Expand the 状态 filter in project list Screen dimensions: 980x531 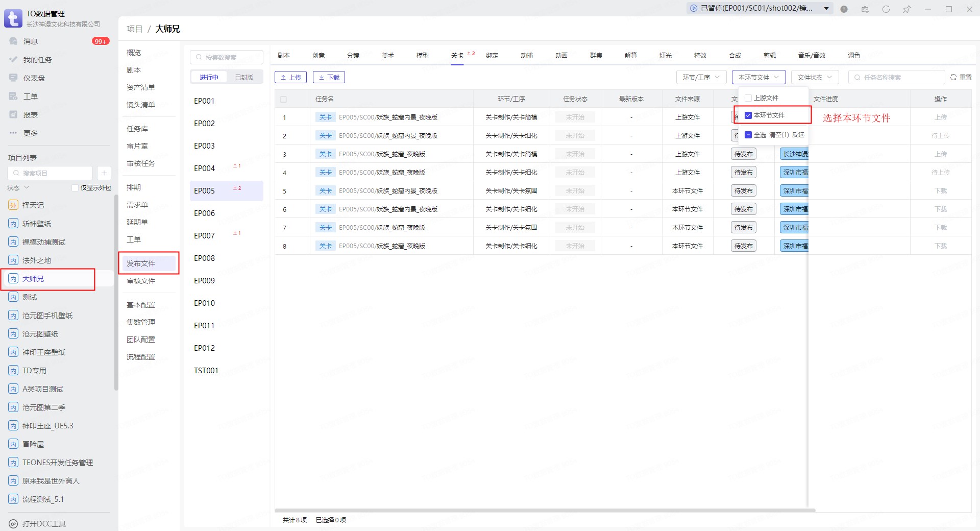click(18, 188)
